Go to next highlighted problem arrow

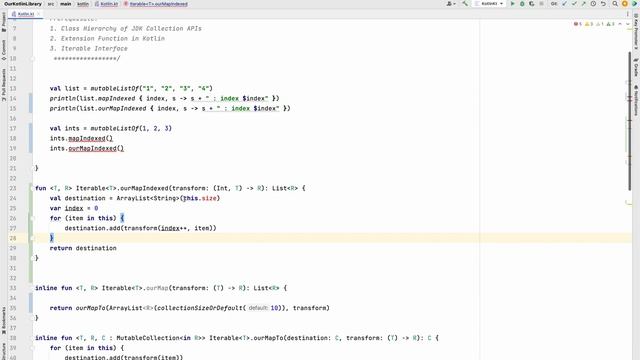[628, 24]
